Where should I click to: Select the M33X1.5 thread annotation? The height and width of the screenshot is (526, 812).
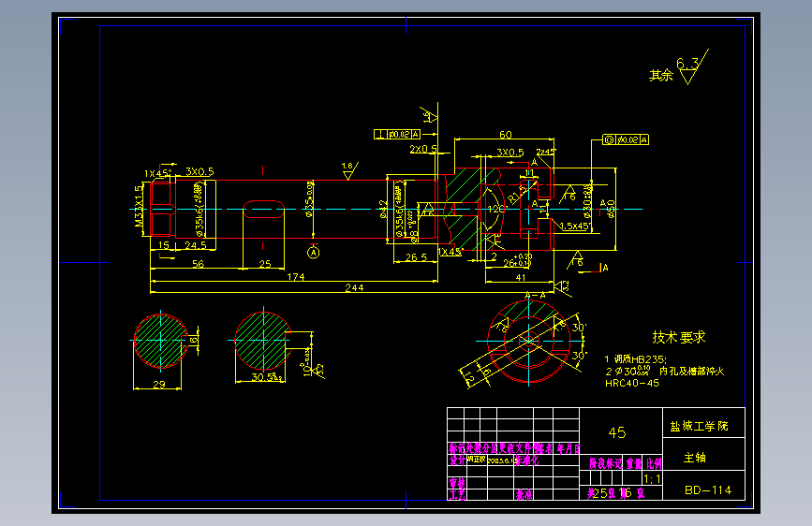139,206
